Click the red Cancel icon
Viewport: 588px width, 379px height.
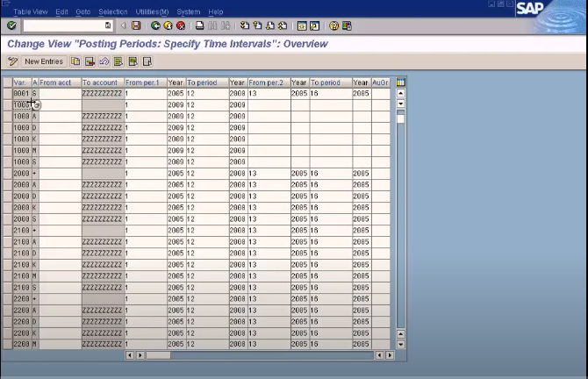click(x=181, y=25)
